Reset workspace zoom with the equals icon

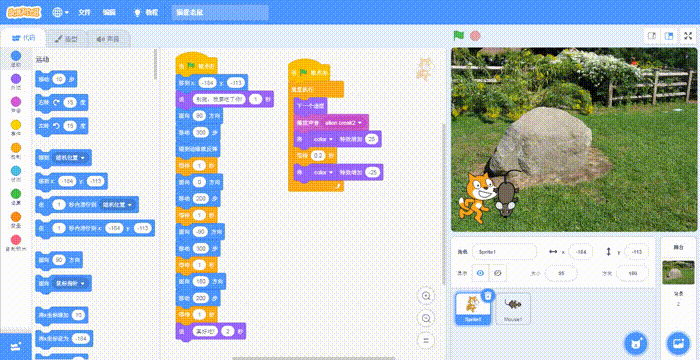click(426, 340)
